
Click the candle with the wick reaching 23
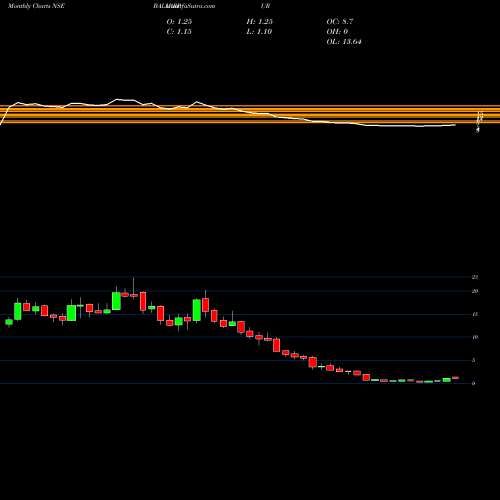click(134, 295)
